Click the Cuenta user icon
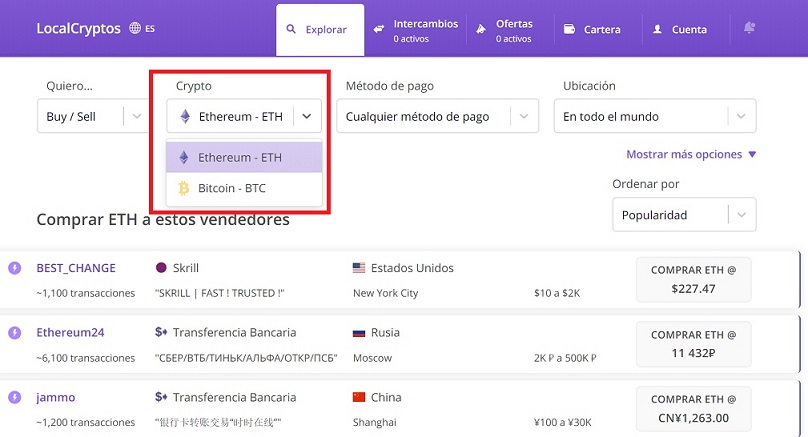Image resolution: width=808 pixels, height=437 pixels. pos(658,29)
